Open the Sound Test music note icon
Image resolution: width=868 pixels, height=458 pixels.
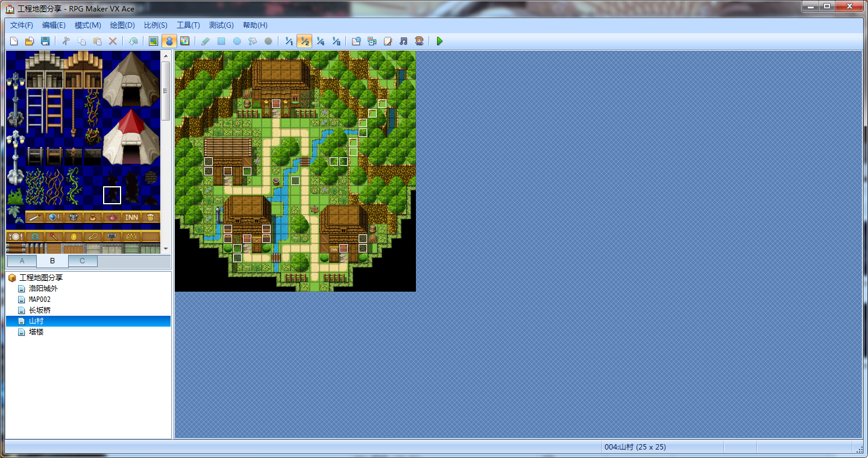(403, 41)
